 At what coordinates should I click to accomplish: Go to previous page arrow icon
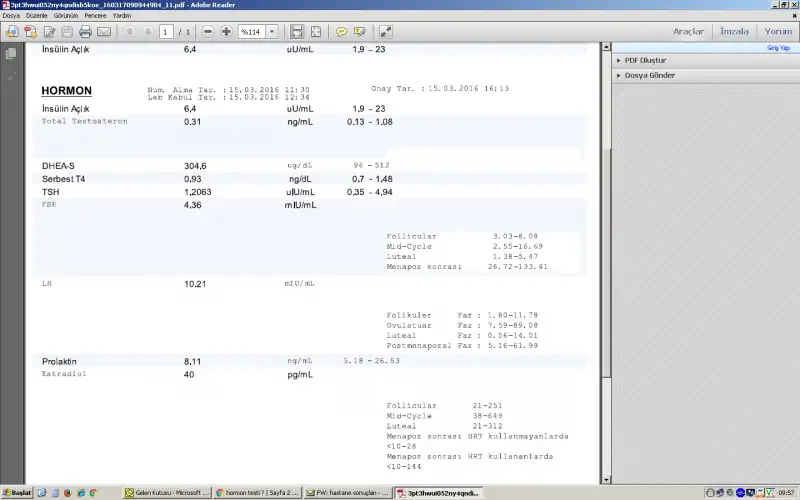click(x=130, y=32)
